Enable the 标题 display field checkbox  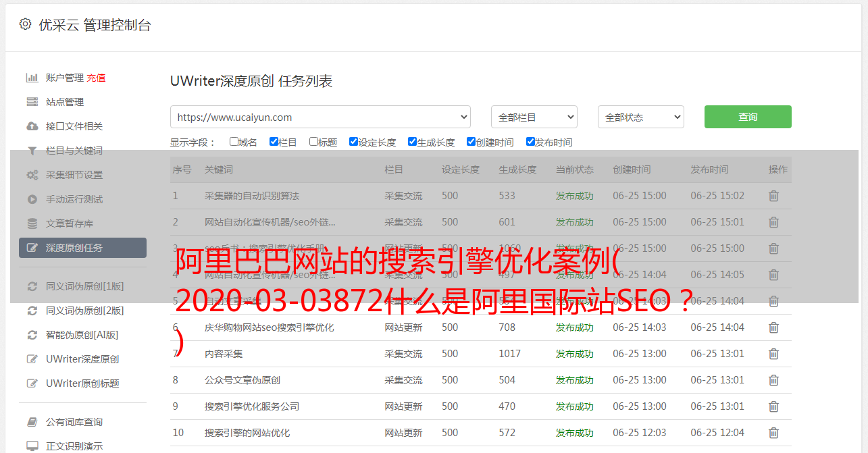(313, 142)
